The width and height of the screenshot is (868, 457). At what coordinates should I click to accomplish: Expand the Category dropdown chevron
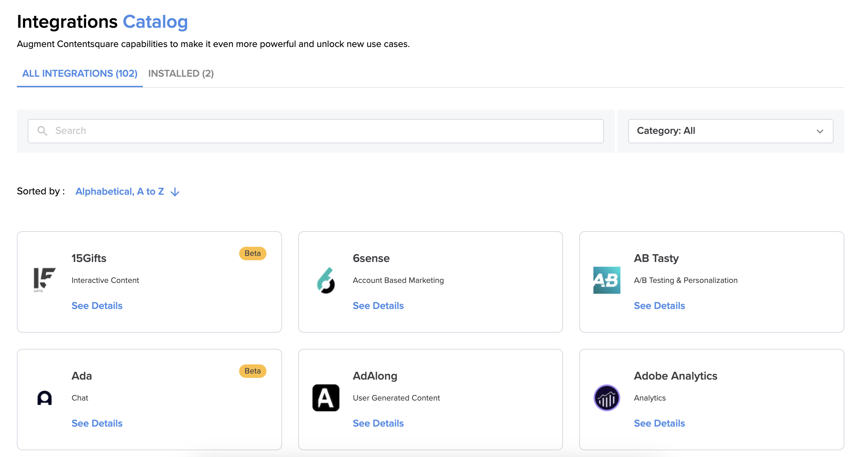tap(820, 131)
